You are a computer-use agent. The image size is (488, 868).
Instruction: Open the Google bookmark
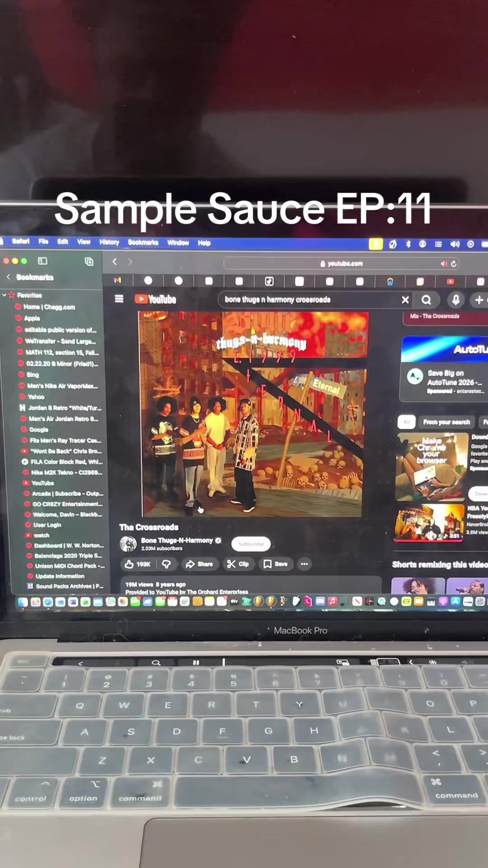(35, 430)
